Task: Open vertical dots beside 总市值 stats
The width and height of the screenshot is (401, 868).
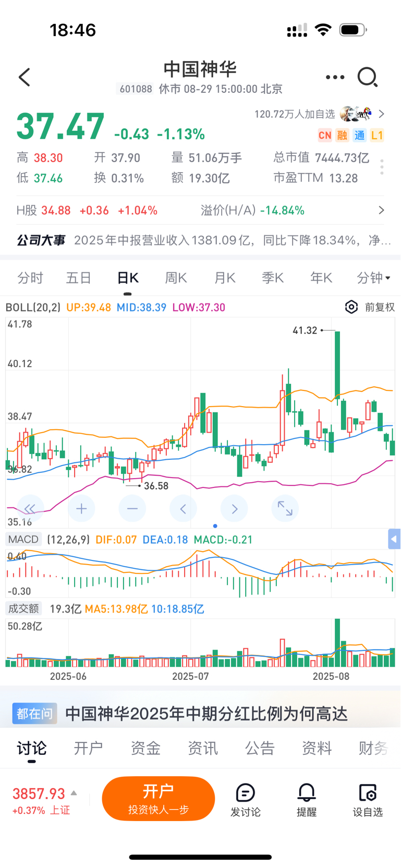Action: (382, 167)
